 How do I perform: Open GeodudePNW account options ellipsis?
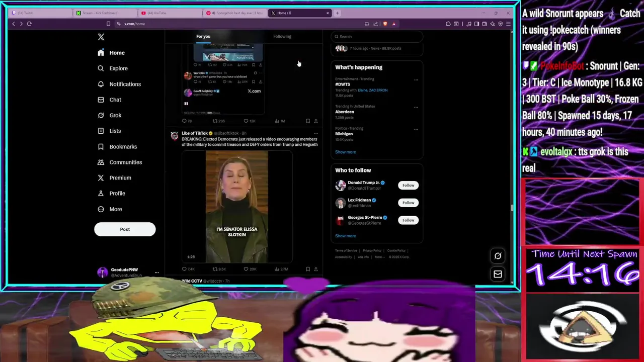tap(156, 273)
